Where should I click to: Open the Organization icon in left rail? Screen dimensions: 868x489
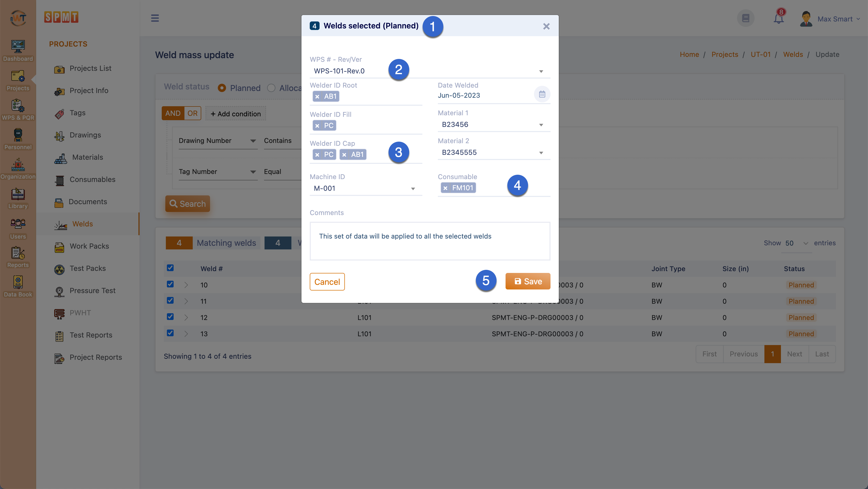(18, 164)
